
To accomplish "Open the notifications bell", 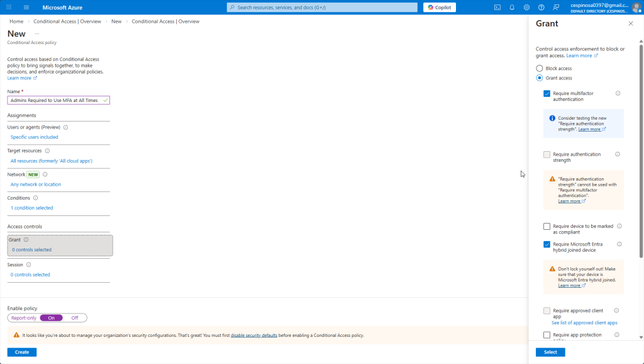I will point(512,7).
